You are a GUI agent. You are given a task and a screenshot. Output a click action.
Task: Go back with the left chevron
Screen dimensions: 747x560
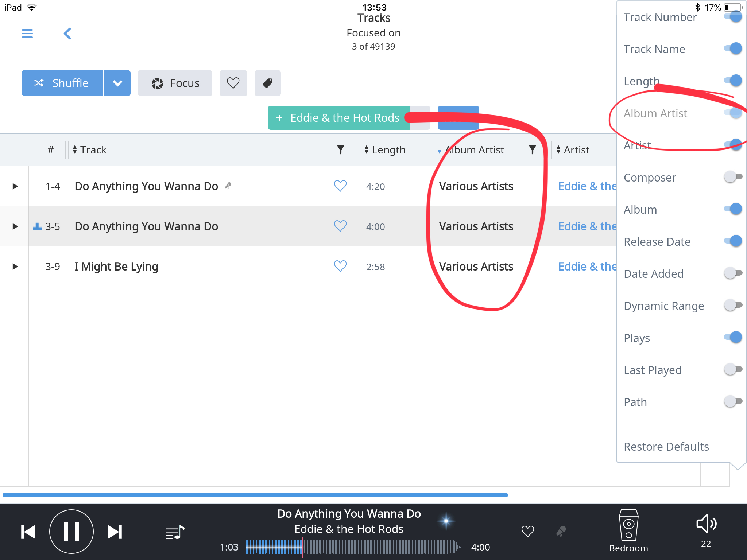67,34
